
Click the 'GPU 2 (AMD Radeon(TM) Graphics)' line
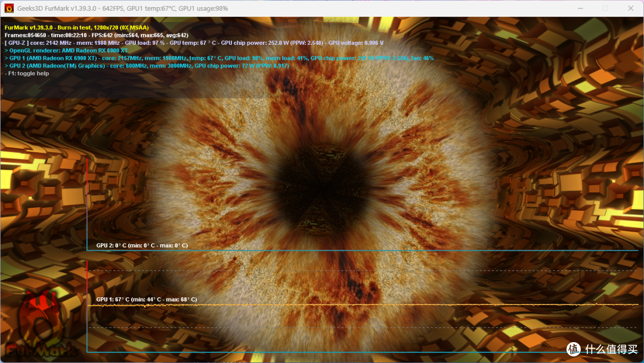147,66
